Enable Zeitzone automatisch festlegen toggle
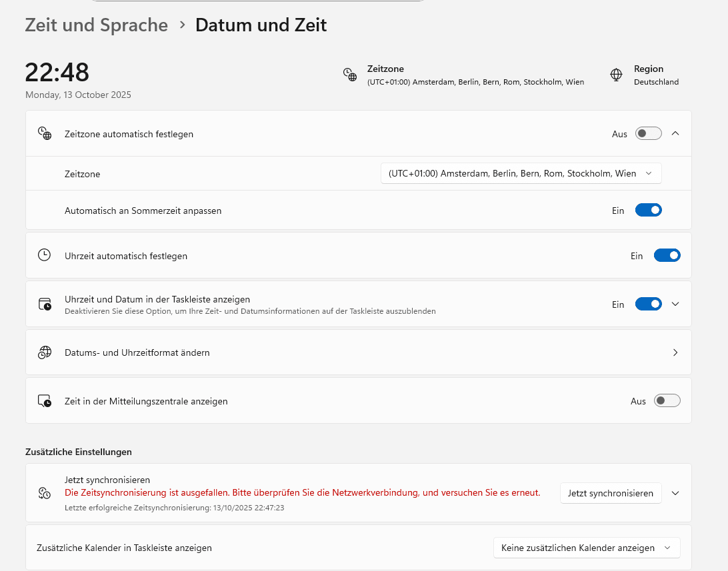The image size is (728, 571). point(648,134)
